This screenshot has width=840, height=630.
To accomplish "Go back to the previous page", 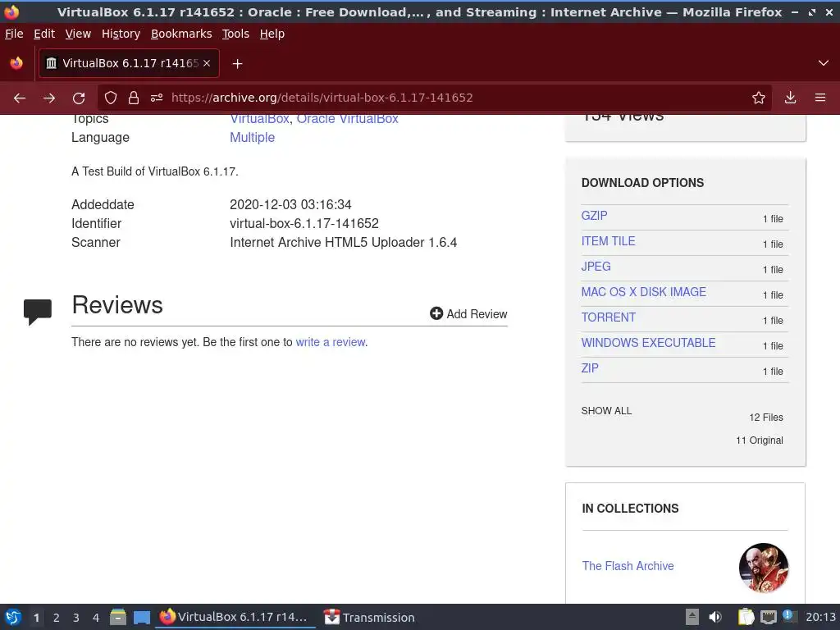I will click(20, 98).
